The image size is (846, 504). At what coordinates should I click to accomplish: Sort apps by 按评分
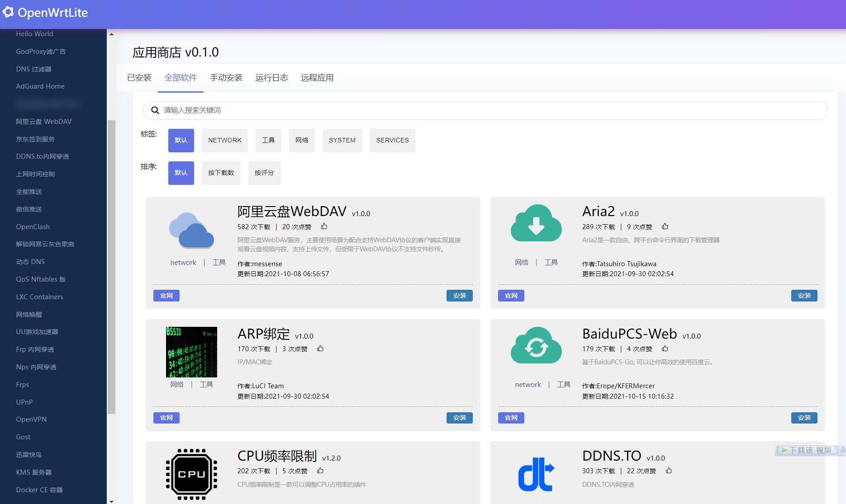[264, 173]
